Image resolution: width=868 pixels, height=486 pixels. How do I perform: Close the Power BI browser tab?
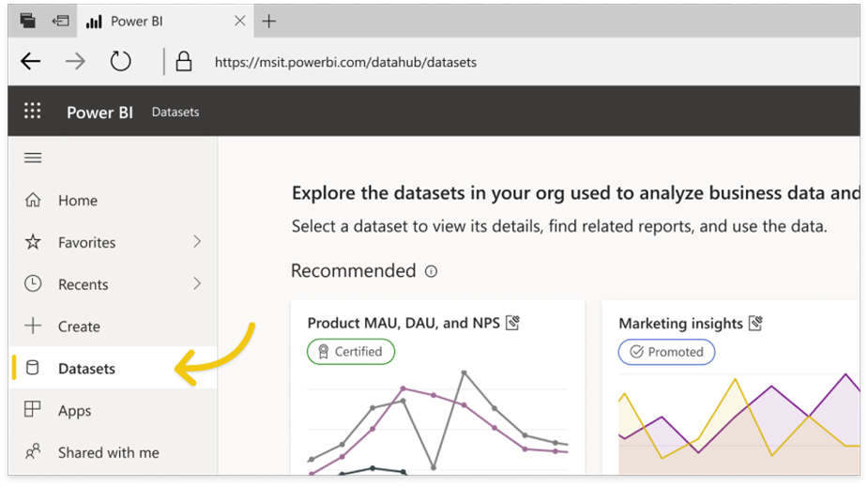(x=239, y=21)
